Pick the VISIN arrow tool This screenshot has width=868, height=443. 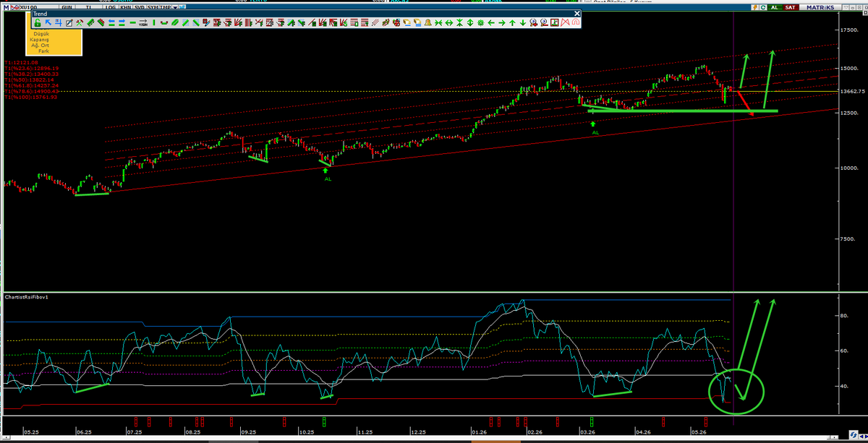pos(143,23)
